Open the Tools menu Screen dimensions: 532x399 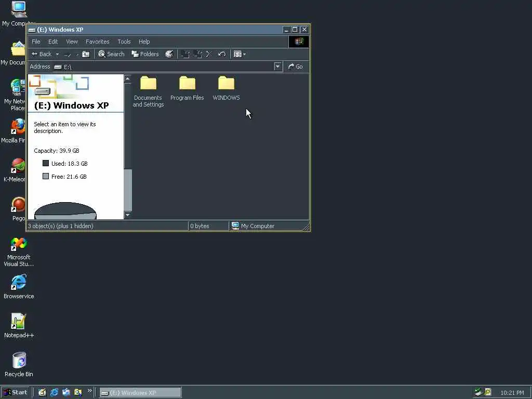[x=124, y=42]
